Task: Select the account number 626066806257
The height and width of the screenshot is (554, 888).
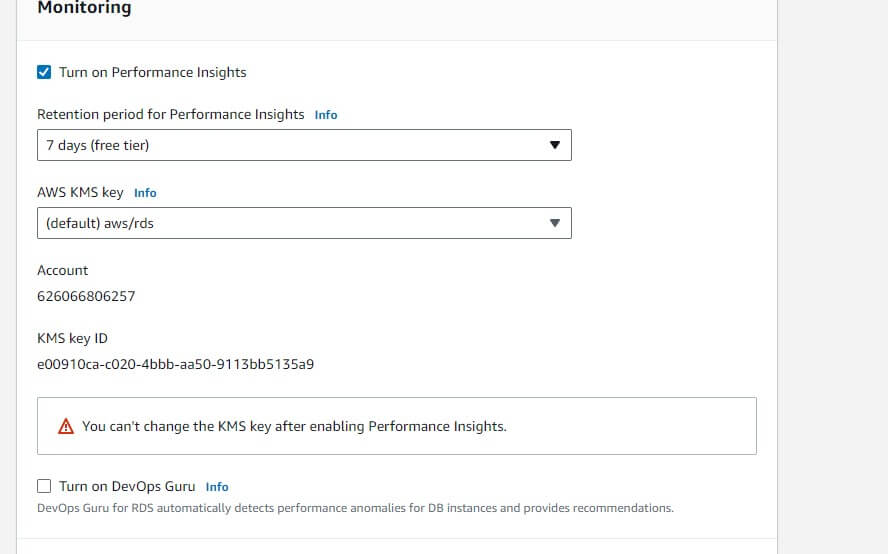Action: click(x=86, y=296)
